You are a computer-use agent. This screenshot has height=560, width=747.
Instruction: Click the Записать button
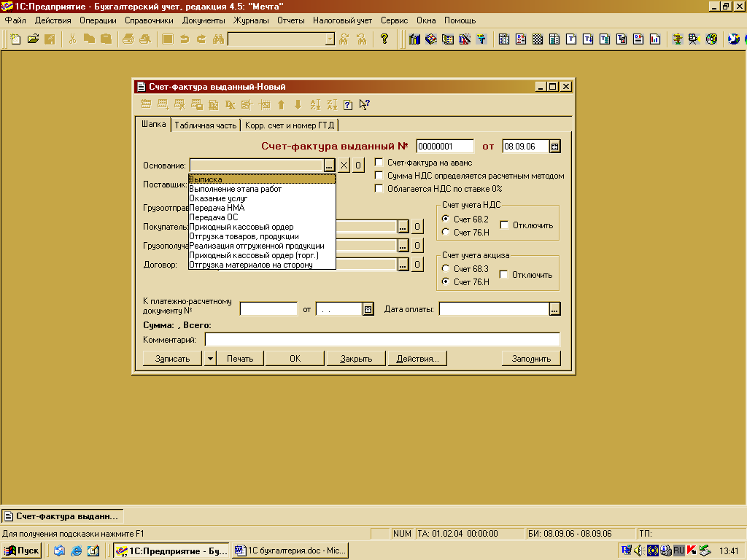pos(172,359)
